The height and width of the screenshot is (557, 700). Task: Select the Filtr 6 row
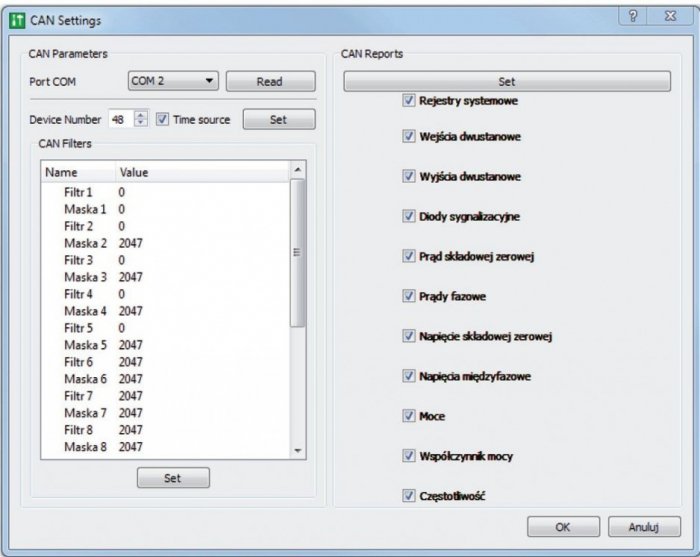coord(165,362)
